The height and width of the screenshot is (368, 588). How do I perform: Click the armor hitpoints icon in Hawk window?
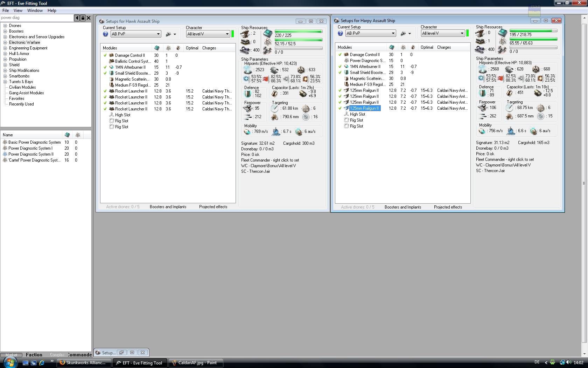click(x=275, y=70)
